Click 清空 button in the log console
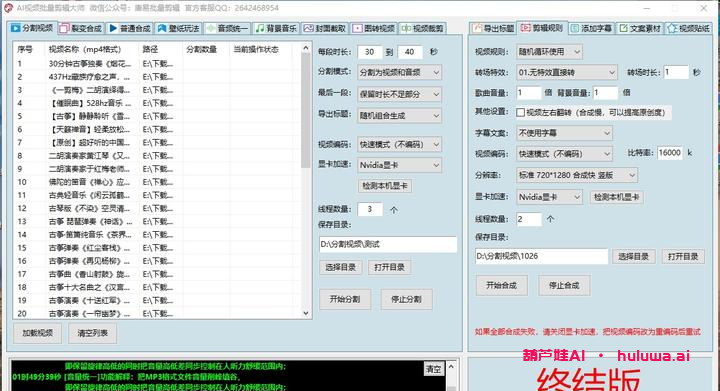 click(433, 369)
